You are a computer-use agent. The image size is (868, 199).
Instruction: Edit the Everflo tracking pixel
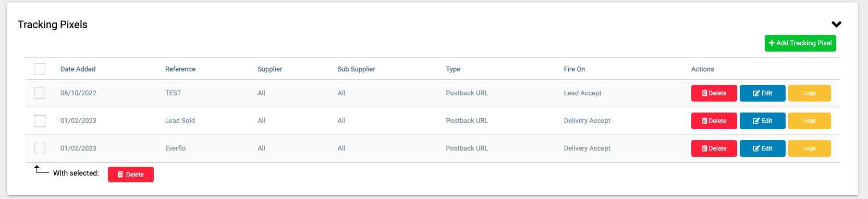pos(762,148)
